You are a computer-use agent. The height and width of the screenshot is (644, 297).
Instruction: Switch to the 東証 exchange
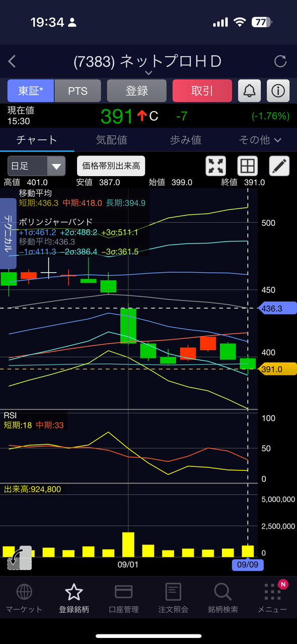point(31,91)
